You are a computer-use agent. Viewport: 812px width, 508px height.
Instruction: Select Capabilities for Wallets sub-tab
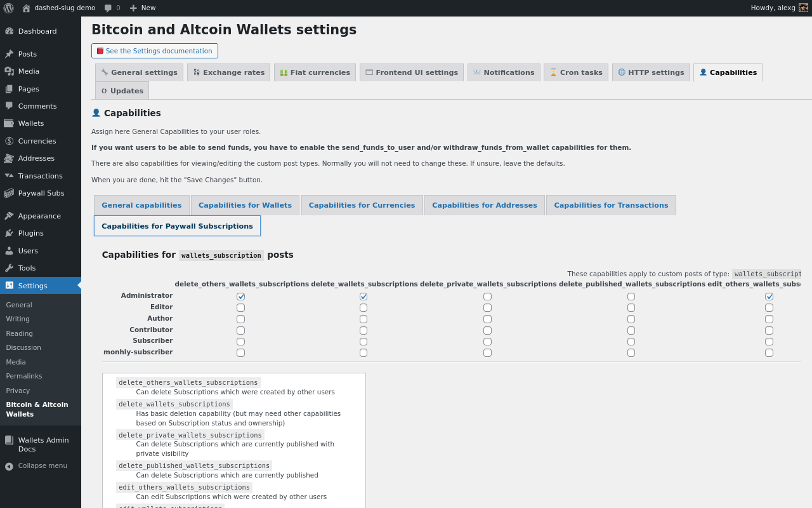click(x=245, y=205)
